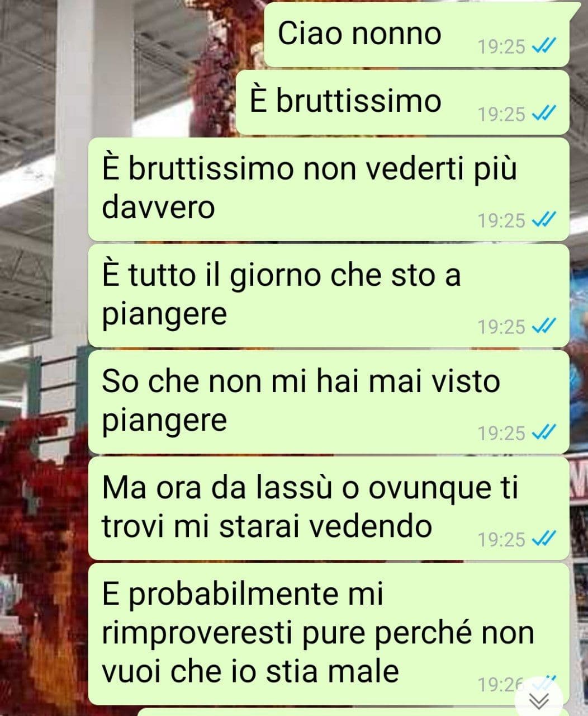Image resolution: width=588 pixels, height=716 pixels.
Task: Select the 'Ma ora da lassù o ovunque' bubble
Action: click(329, 508)
